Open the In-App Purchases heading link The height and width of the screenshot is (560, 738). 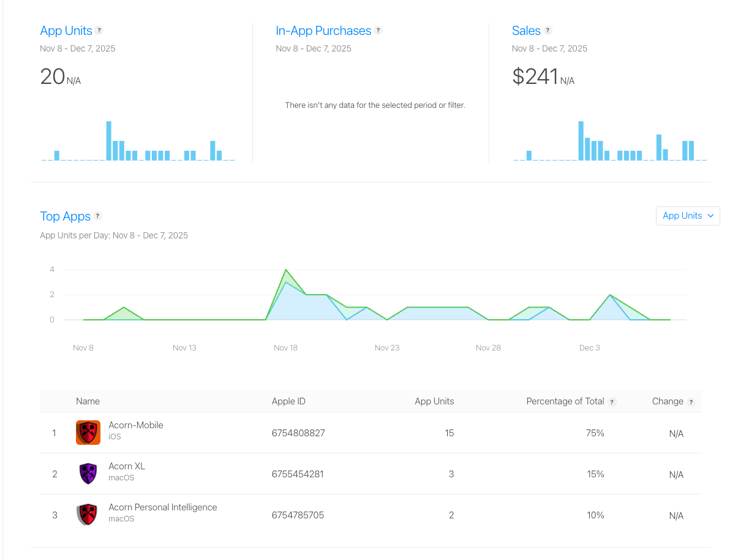coord(323,31)
